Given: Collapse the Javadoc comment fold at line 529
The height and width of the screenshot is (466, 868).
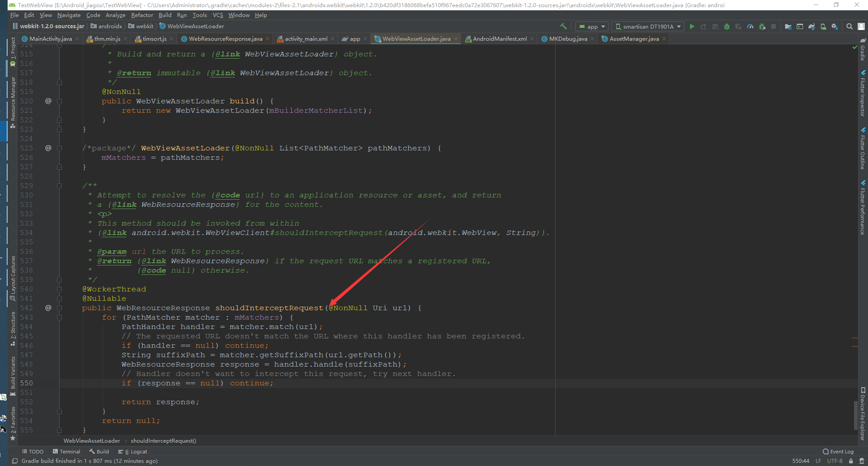Looking at the screenshot, I should pos(59,186).
